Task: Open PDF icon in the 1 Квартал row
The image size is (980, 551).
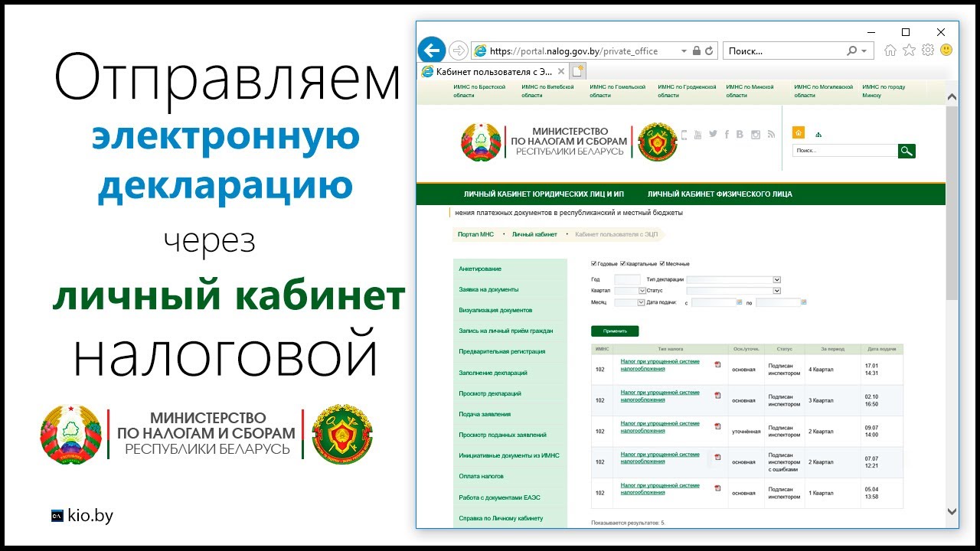Action: pyautogui.click(x=717, y=488)
